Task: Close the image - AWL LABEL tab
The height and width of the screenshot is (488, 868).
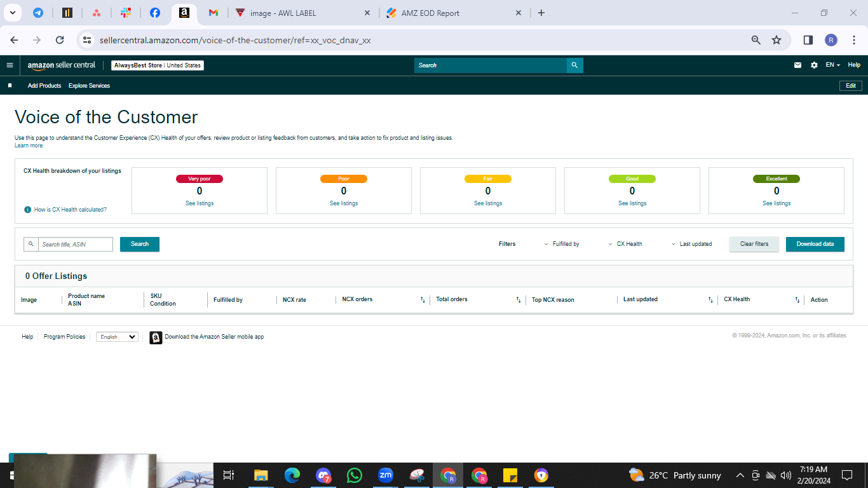Action: (x=367, y=13)
